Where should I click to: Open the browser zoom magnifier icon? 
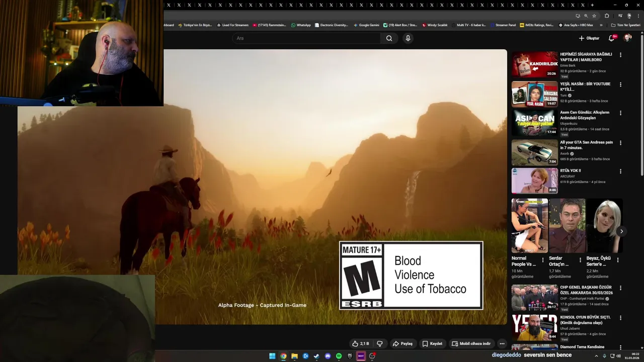(x=586, y=16)
